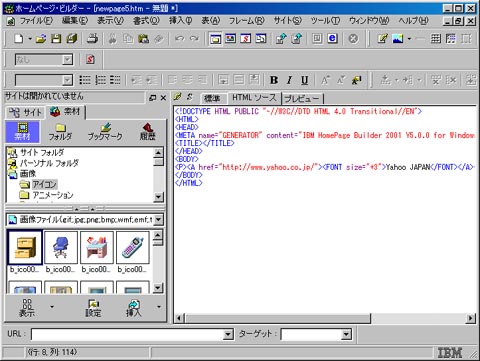Viewport: 480px width, 361px height.
Task: Click the horizontal scrollbar of the source view
Action: [277, 318]
